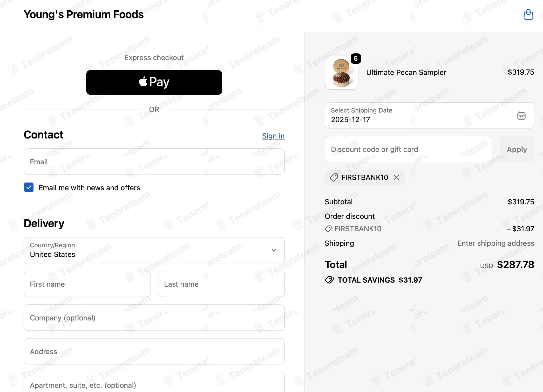Click the Sign in link

click(273, 136)
